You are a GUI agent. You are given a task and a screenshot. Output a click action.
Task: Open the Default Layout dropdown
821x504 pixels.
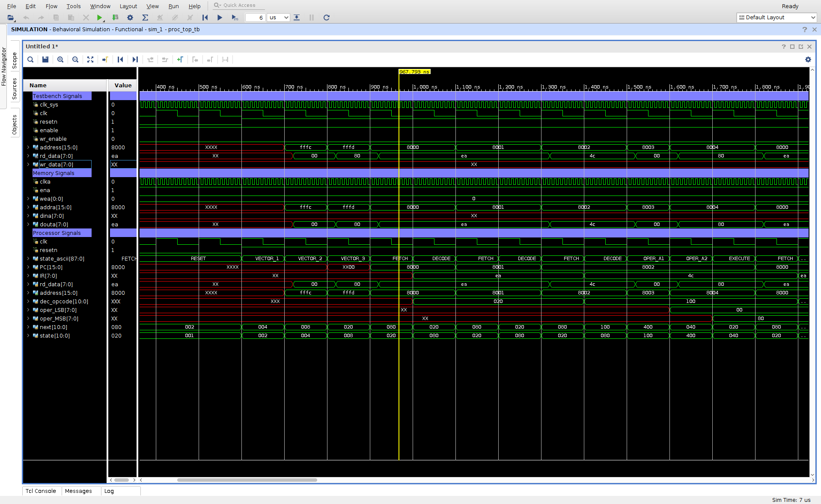tap(776, 18)
